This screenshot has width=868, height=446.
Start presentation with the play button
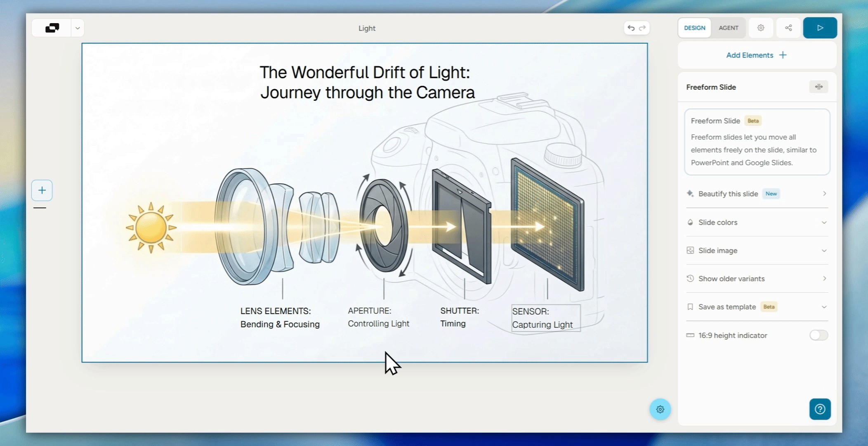[820, 28]
